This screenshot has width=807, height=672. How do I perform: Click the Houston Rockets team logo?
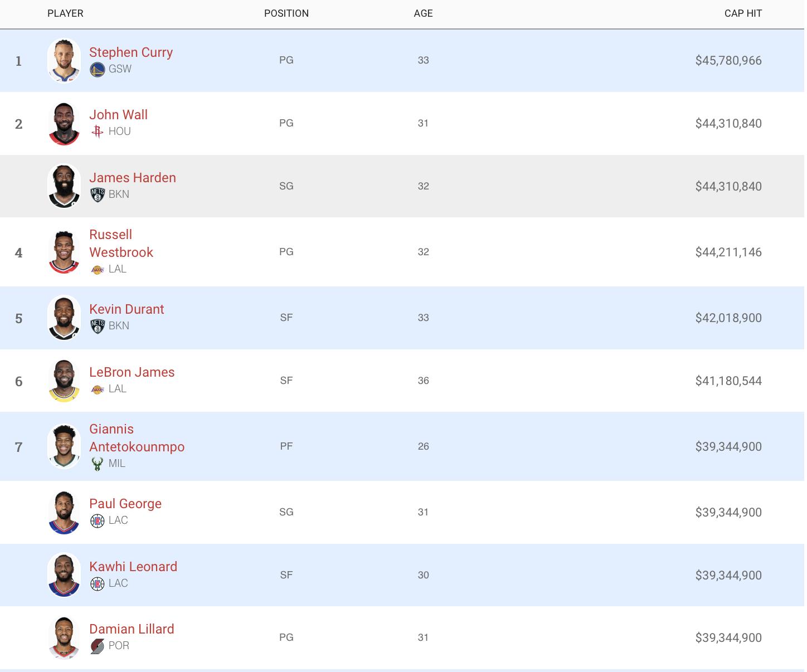pyautogui.click(x=97, y=132)
